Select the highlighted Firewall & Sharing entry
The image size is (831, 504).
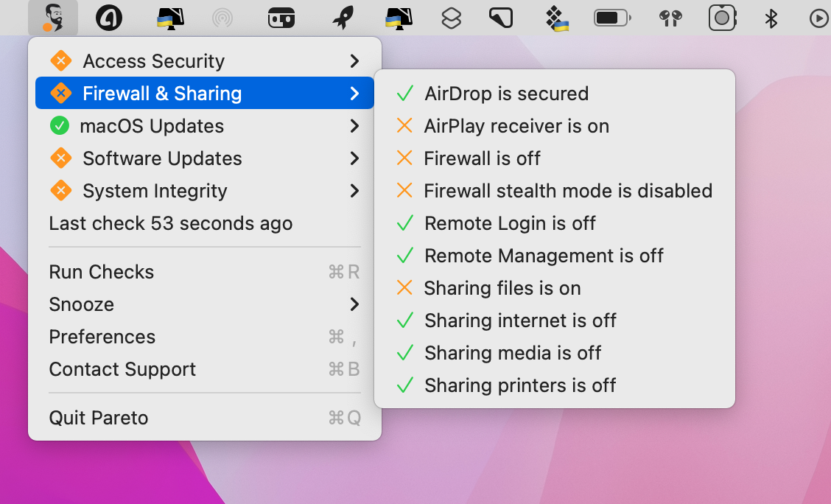(x=205, y=94)
